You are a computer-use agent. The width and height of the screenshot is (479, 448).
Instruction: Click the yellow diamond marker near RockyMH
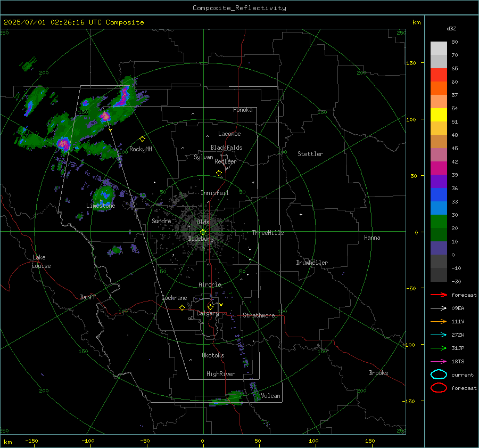coord(142,139)
